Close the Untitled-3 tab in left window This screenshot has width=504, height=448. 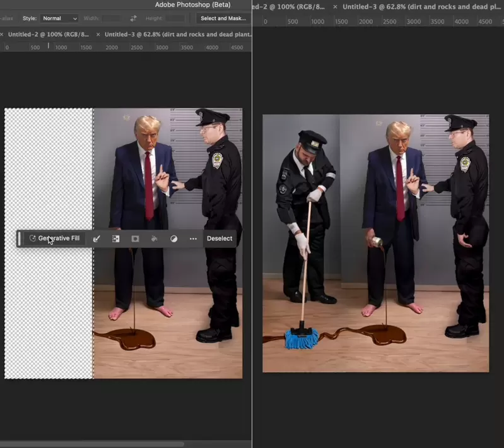(x=98, y=34)
